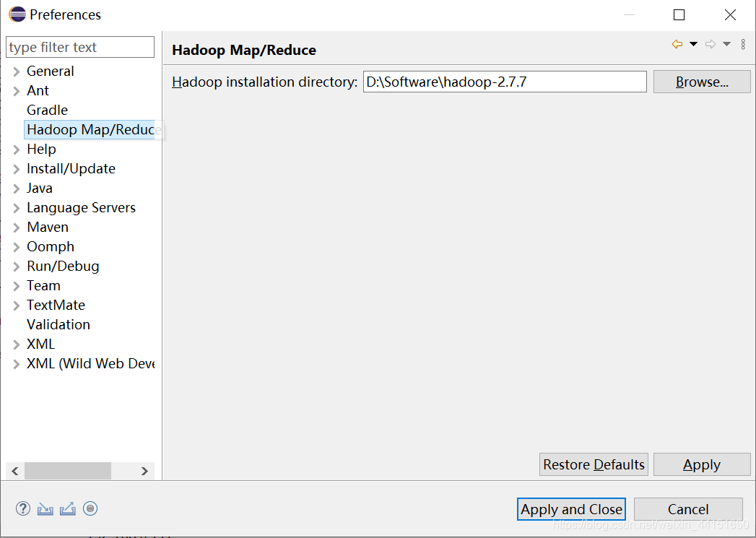Select the Run/Debug preferences category

[x=63, y=266]
